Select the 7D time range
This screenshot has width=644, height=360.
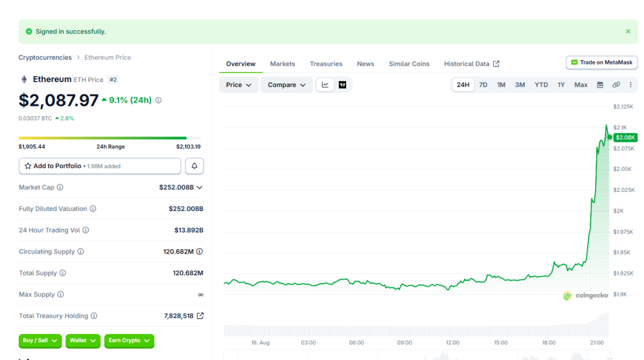tap(483, 85)
